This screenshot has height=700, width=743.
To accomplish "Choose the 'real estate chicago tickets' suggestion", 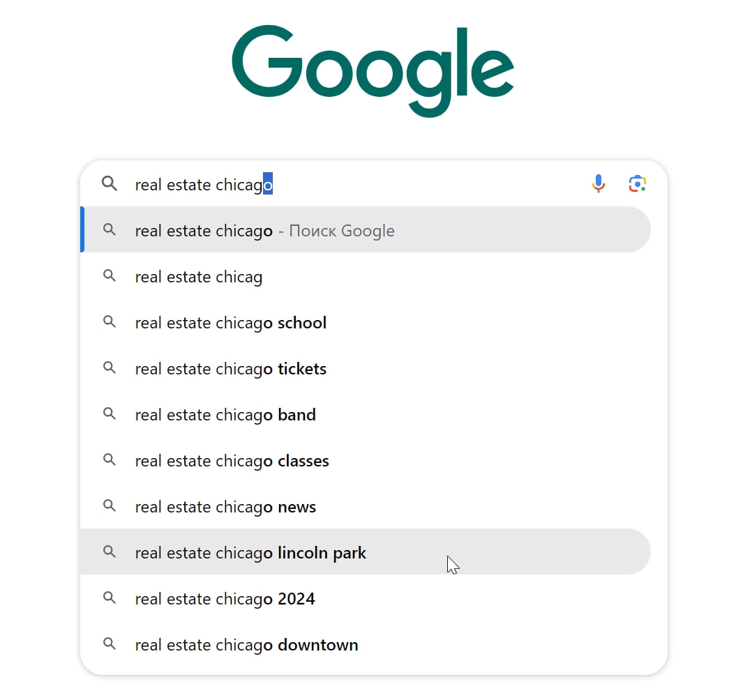I will [x=230, y=368].
